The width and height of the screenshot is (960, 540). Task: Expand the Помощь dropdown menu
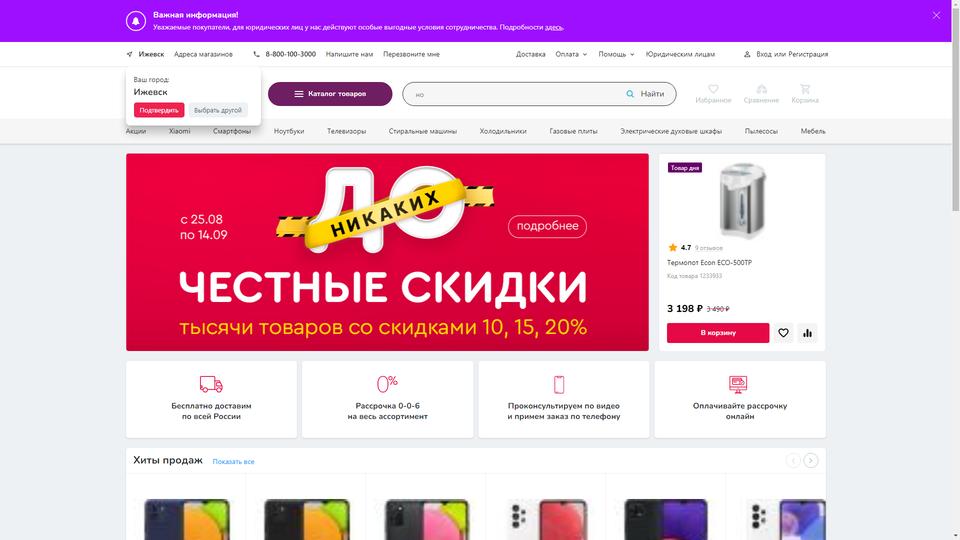pyautogui.click(x=616, y=54)
